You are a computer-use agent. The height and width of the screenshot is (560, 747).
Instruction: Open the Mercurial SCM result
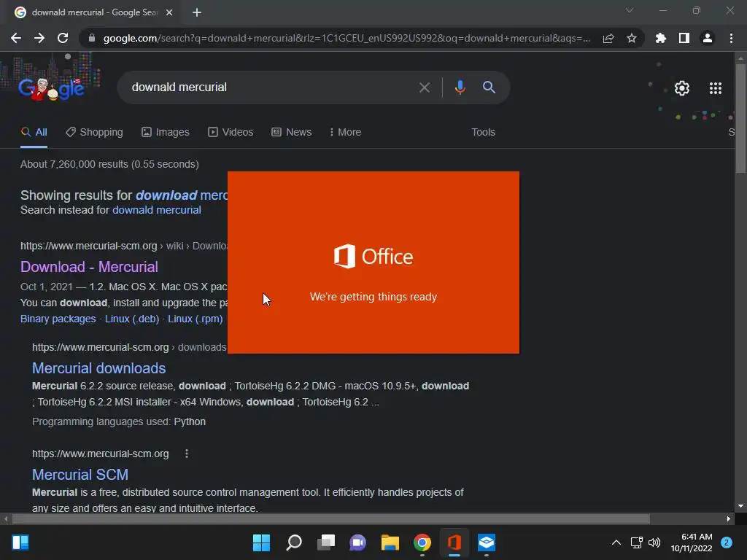80,475
